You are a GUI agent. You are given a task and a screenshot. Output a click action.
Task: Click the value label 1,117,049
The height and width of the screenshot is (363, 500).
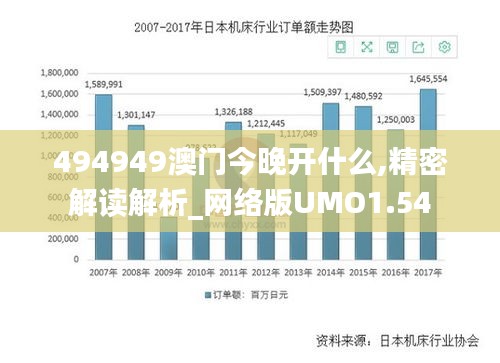[298, 134]
